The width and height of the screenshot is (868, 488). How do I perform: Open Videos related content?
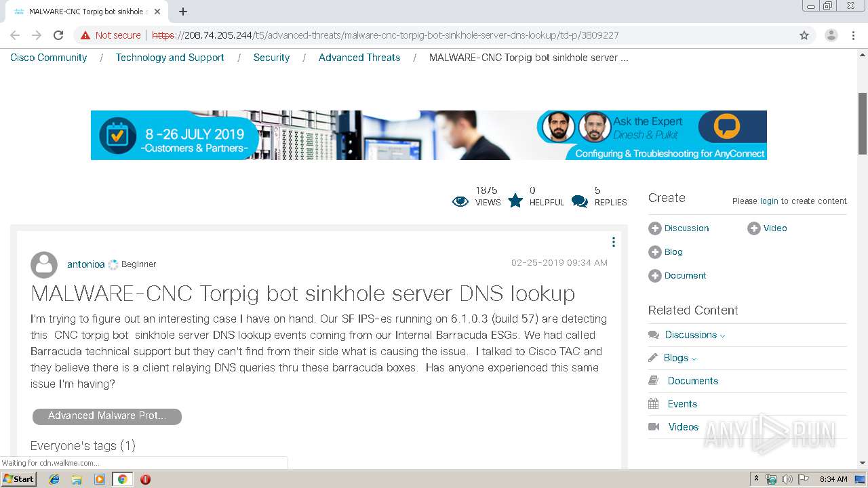point(684,427)
